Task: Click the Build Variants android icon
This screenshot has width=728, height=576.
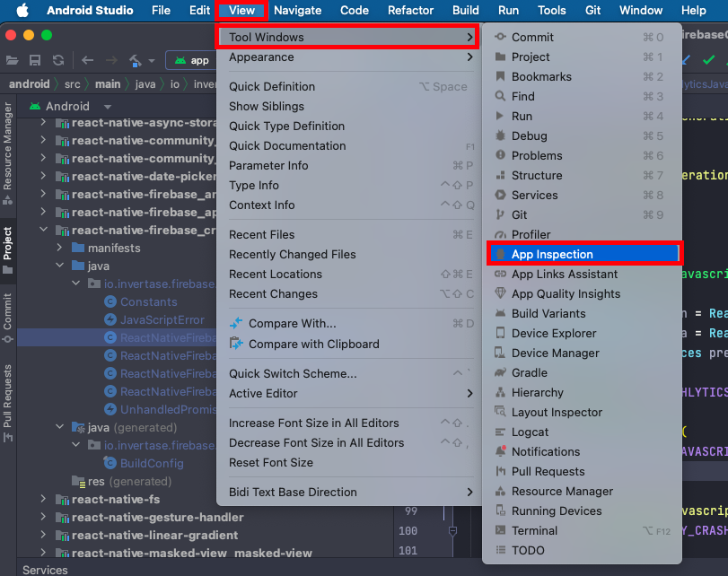Action: point(500,313)
